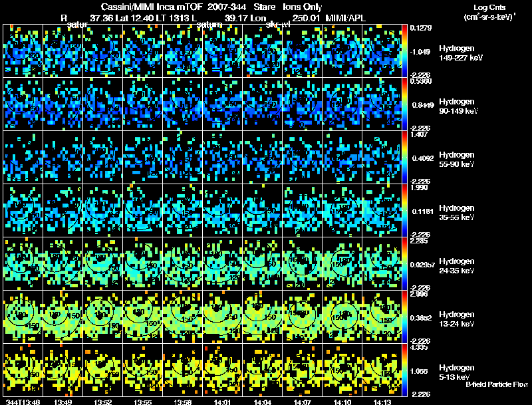Click the color bar for Hydrogen 35-55 keV

tap(404, 211)
